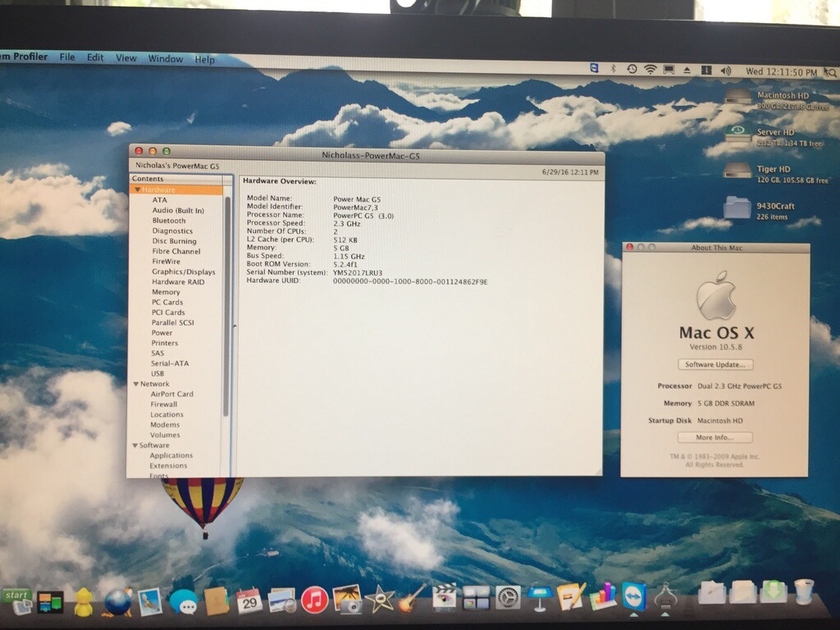Select Graphics/Displays in sidebar
Image resolution: width=840 pixels, height=630 pixels.
pos(183,272)
